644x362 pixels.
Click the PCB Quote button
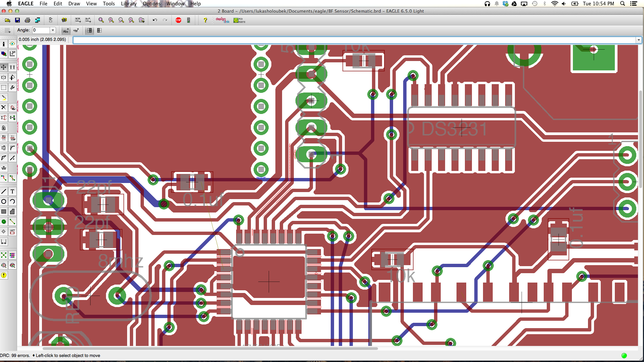tap(239, 20)
